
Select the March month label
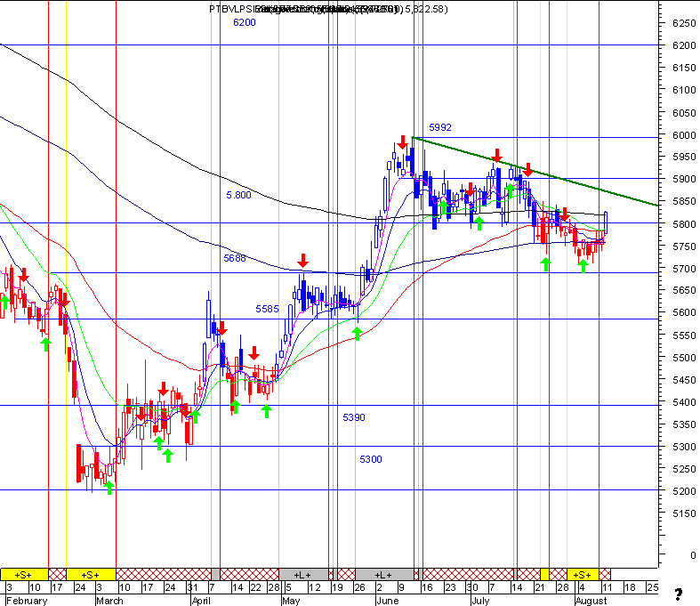(109, 601)
